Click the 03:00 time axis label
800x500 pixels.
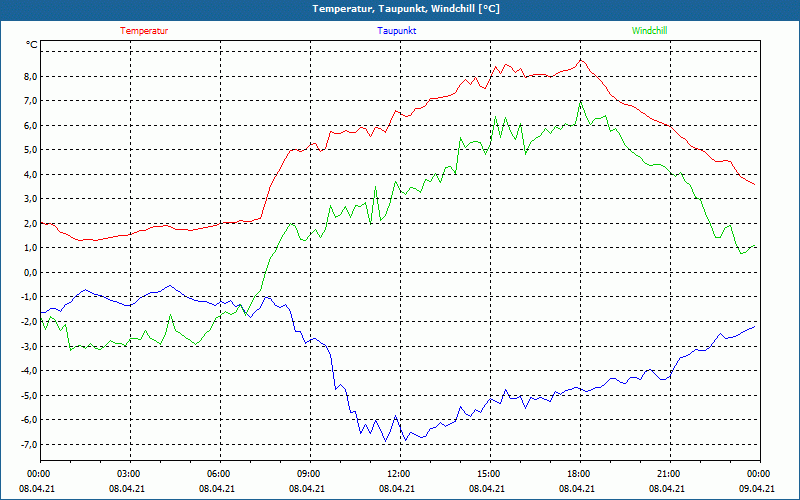(130, 474)
